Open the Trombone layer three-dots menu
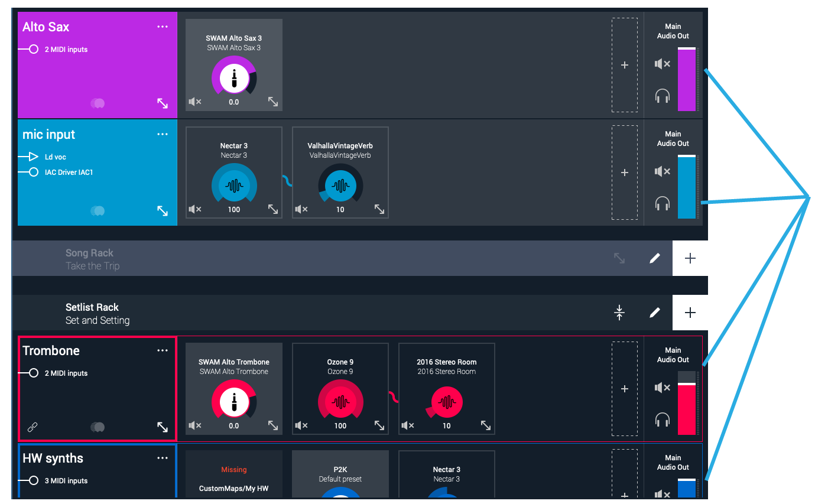Image resolution: width=815 pixels, height=504 pixels. click(x=163, y=350)
